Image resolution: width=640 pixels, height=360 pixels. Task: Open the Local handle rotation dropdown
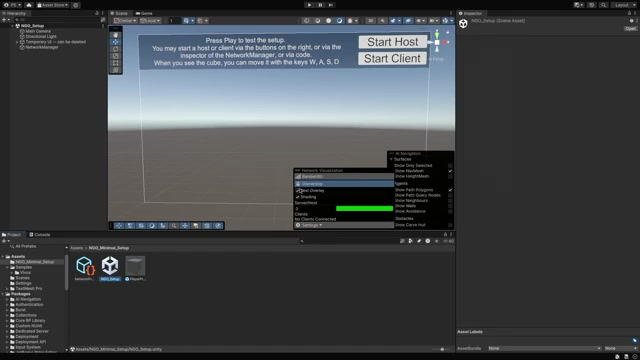pyautogui.click(x=150, y=20)
